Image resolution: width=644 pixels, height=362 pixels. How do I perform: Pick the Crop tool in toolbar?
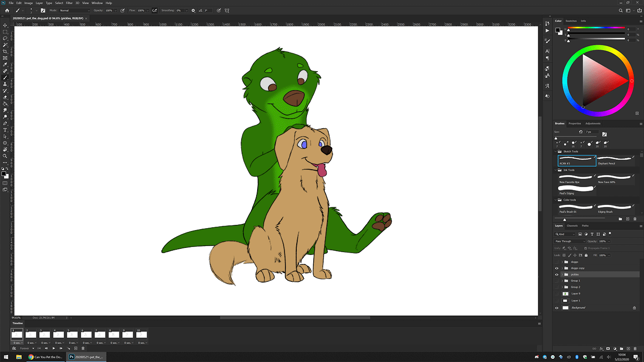5,51
